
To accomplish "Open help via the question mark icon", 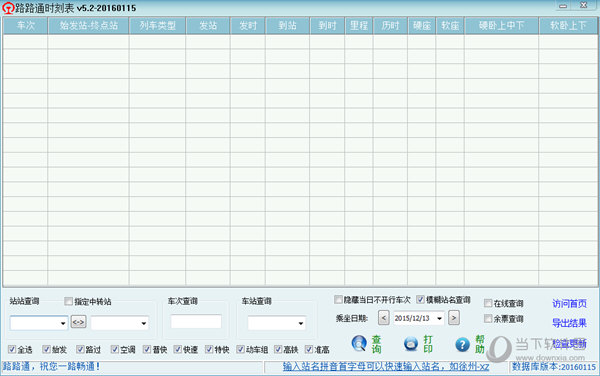I will pos(462,345).
